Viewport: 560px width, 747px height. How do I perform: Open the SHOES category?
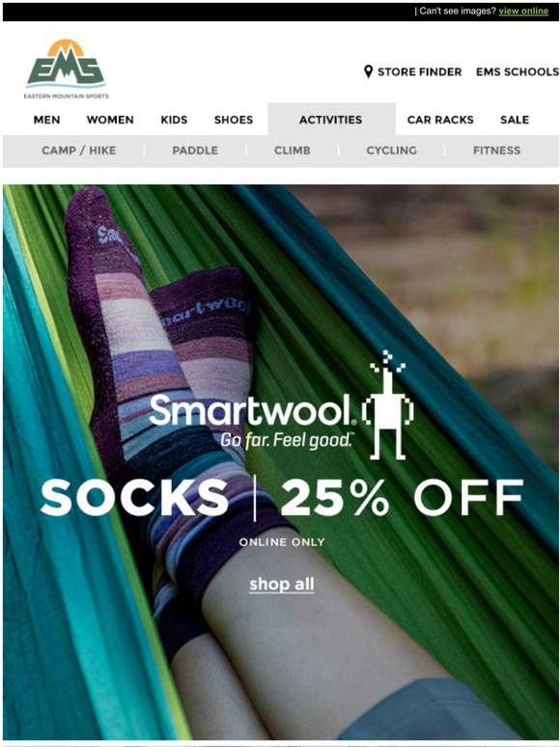234,120
